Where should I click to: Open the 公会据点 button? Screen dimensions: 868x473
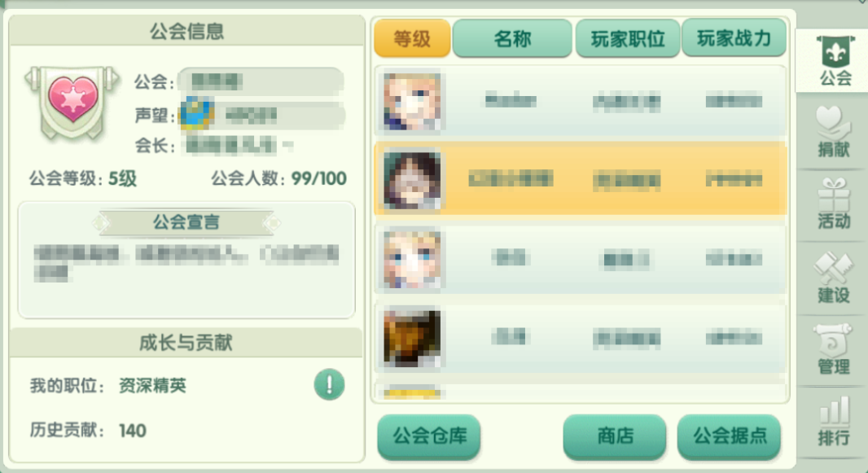(x=730, y=436)
